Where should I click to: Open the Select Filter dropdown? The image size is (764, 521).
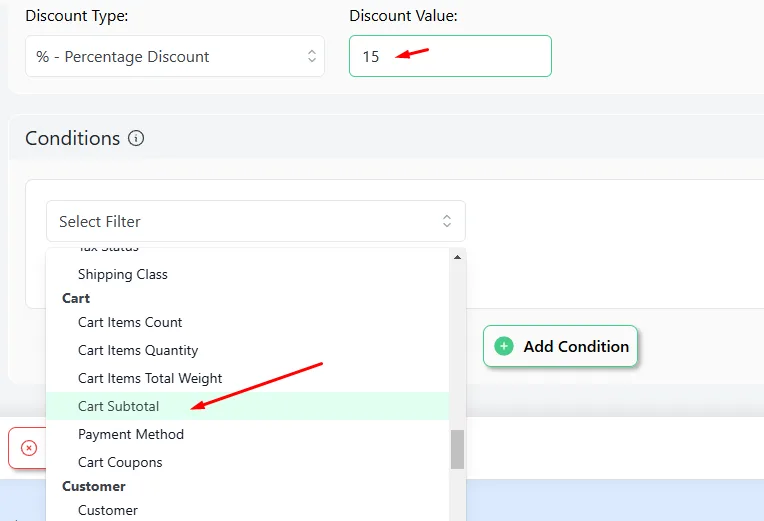tap(256, 221)
